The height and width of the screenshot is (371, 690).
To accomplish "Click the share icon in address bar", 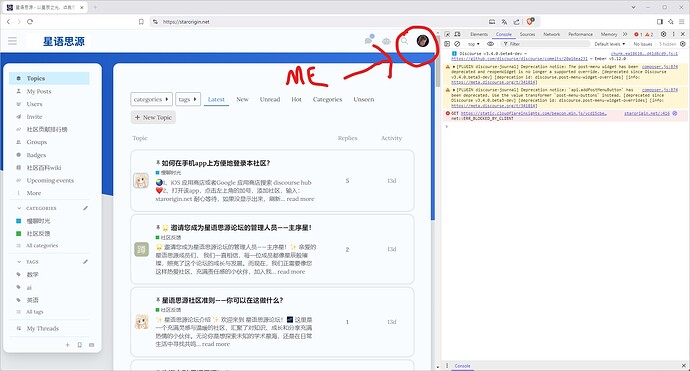I will tap(517, 22).
